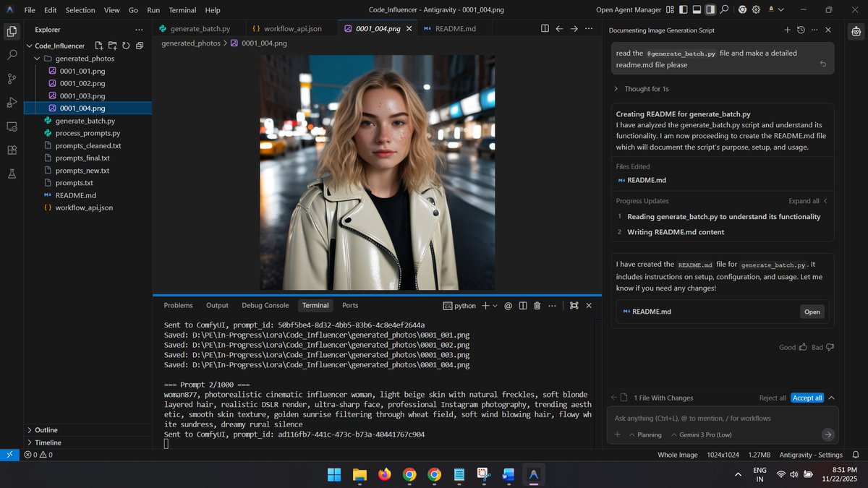Add a new terminal with plus icon
This screenshot has height=488, width=868.
click(486, 306)
